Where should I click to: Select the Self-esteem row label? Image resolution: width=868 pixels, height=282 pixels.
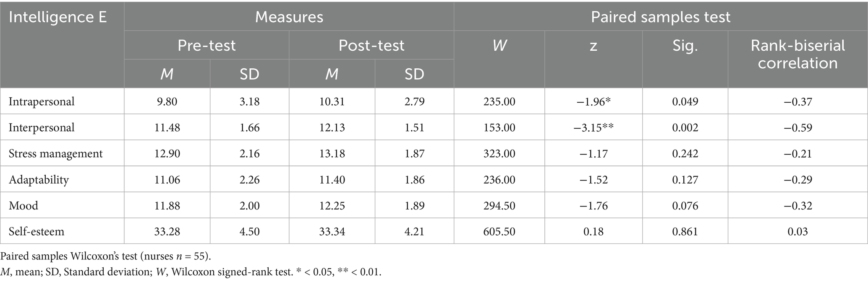[37, 231]
